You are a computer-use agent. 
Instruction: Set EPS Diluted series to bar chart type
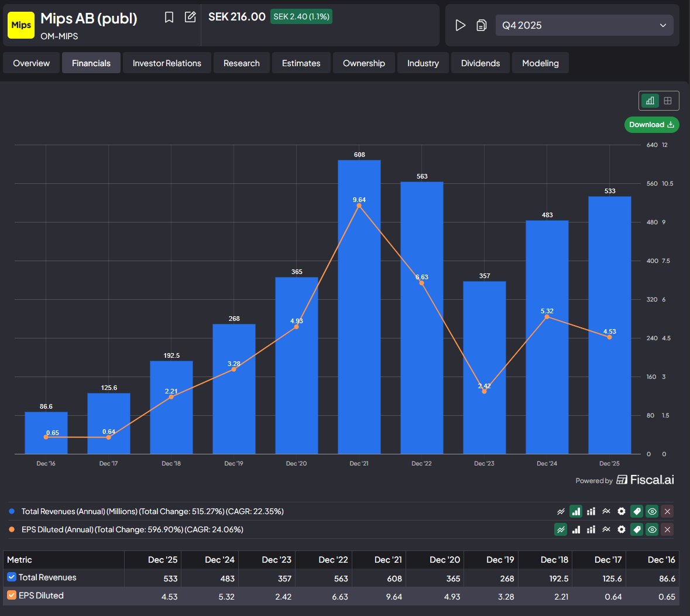[576, 529]
